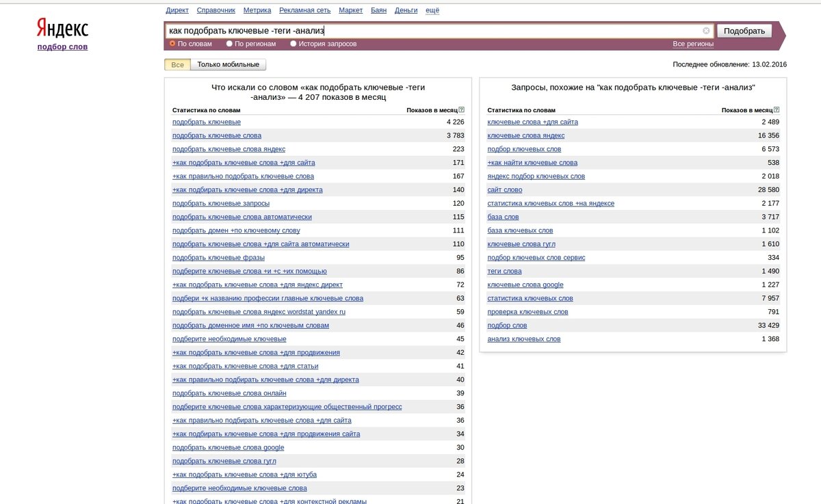Click 'Последнее обновление: 13.02.2016' text
The height and width of the screenshot is (504, 821).
coord(730,64)
